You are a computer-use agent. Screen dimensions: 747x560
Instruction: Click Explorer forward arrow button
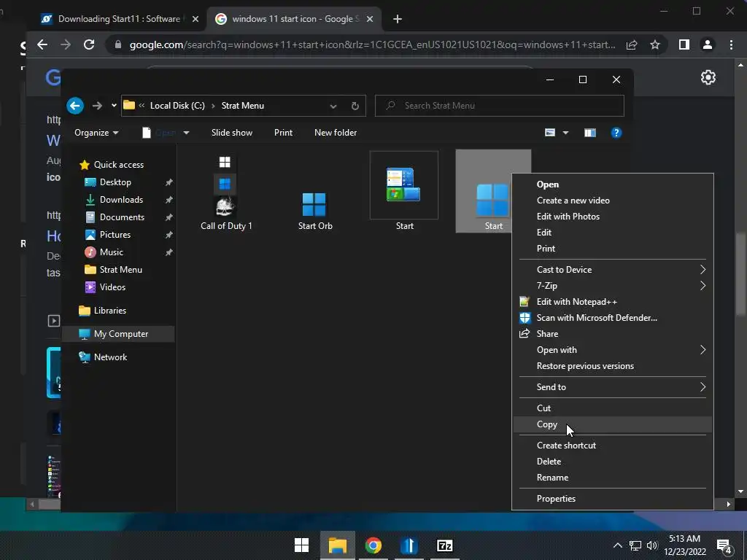point(97,106)
